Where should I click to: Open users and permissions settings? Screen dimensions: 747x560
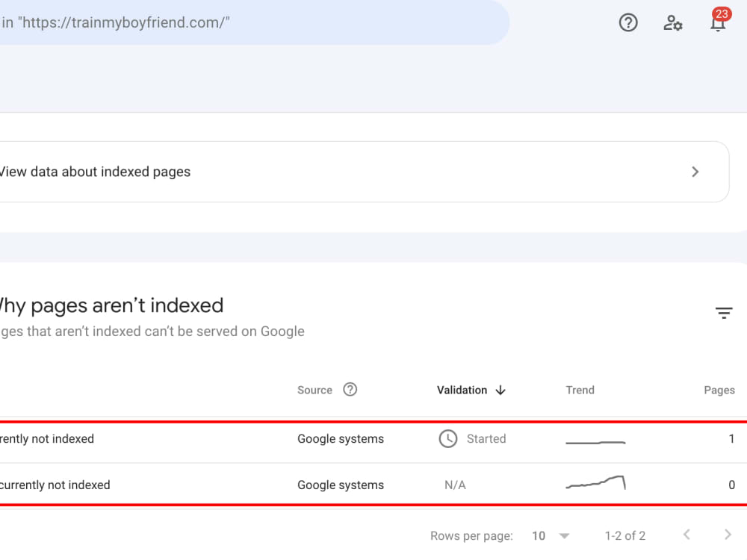(x=673, y=23)
